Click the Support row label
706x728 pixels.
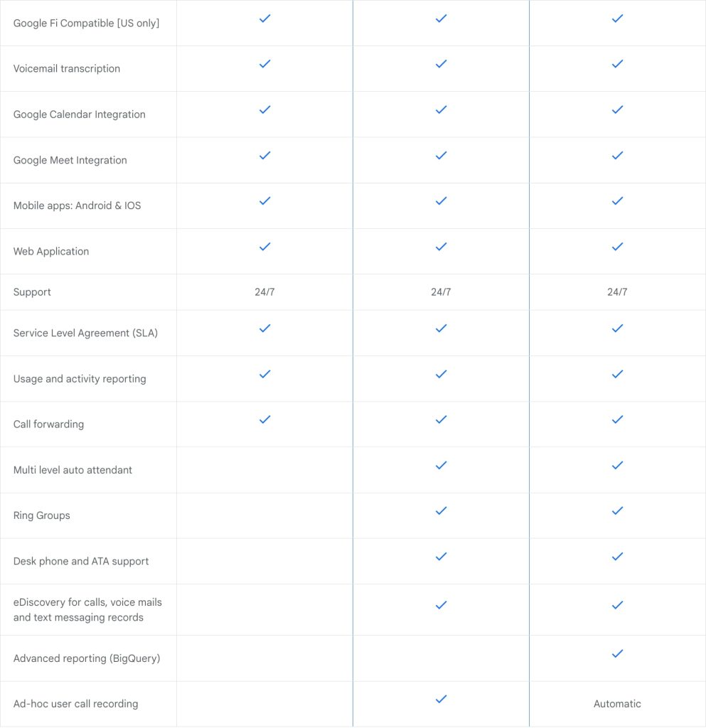click(x=32, y=292)
